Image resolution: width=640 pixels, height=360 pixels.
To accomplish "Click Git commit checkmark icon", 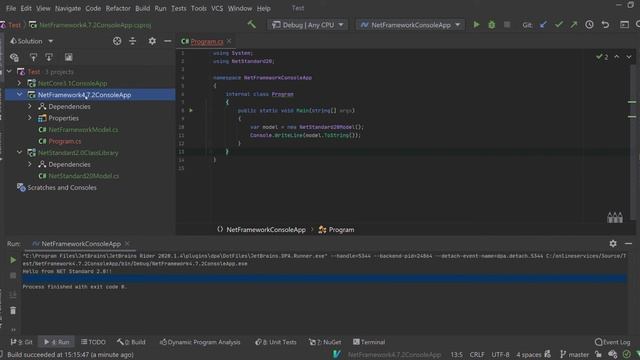I will pos(559,25).
